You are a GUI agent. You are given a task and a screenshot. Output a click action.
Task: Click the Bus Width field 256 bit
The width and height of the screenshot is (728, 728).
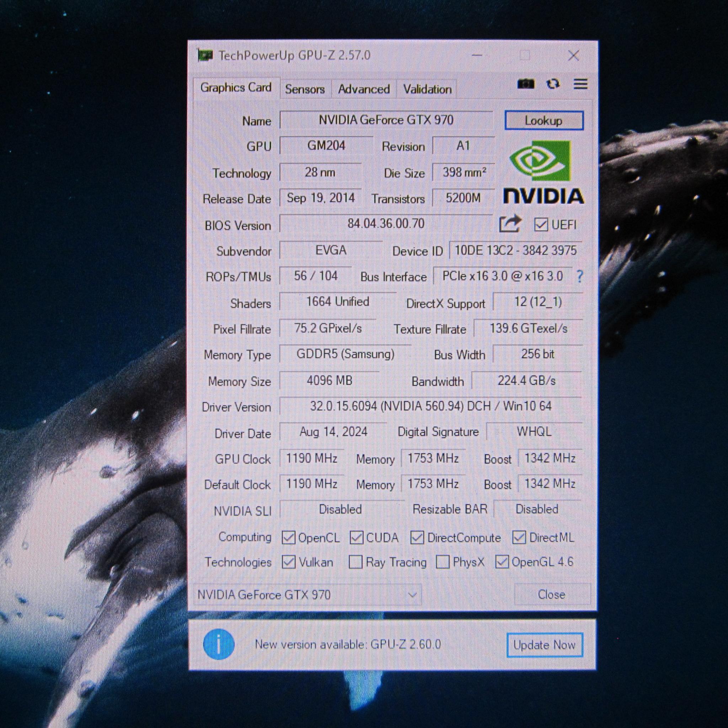coord(538,354)
